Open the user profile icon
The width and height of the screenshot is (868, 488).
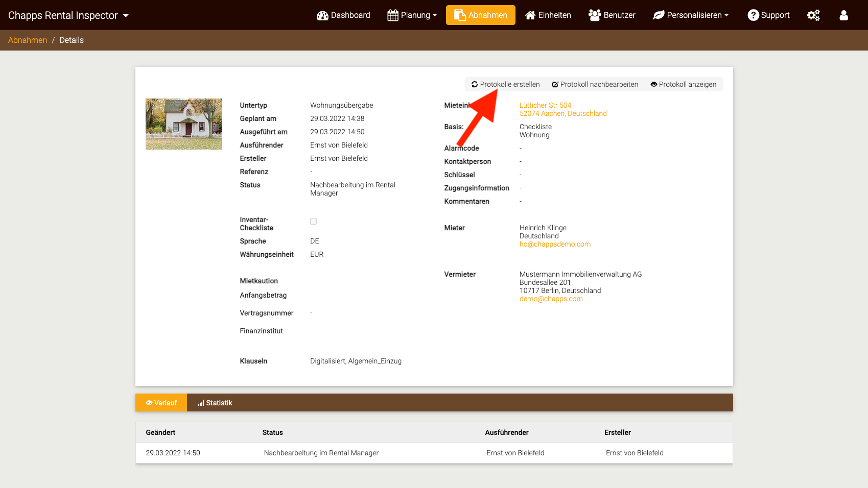tap(843, 15)
